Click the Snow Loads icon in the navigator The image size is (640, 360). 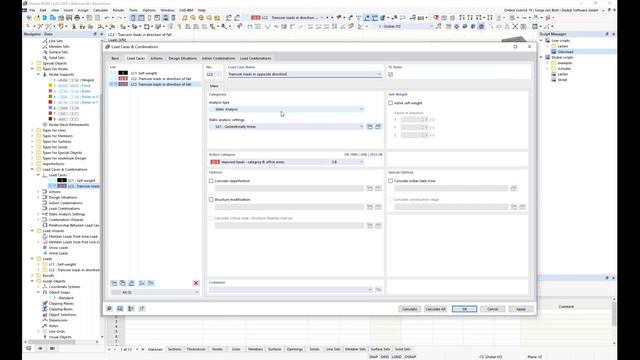tap(45, 247)
